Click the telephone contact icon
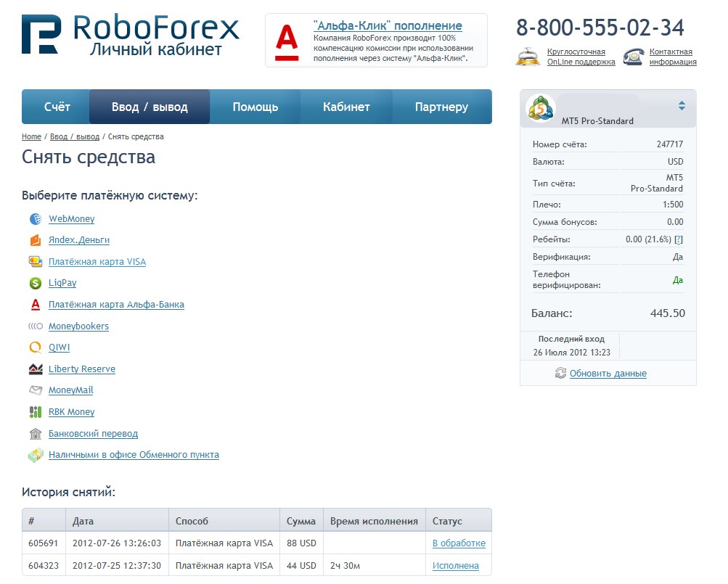 coord(633,57)
